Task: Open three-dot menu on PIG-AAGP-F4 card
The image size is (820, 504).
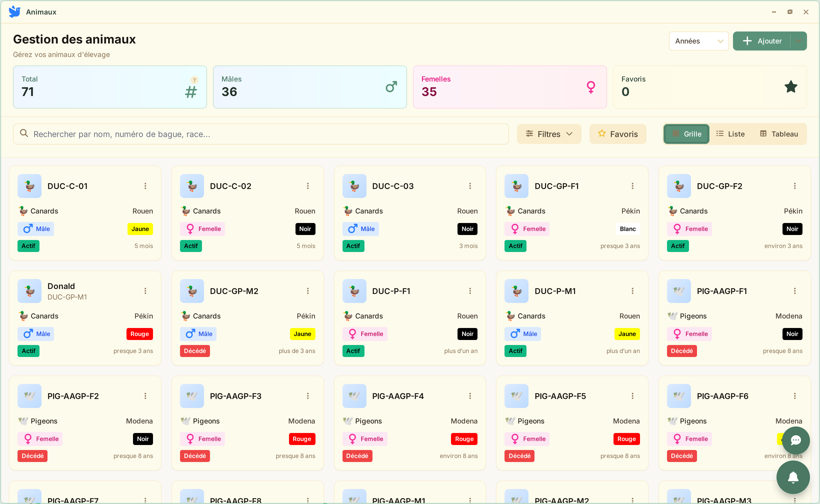Action: [470, 396]
